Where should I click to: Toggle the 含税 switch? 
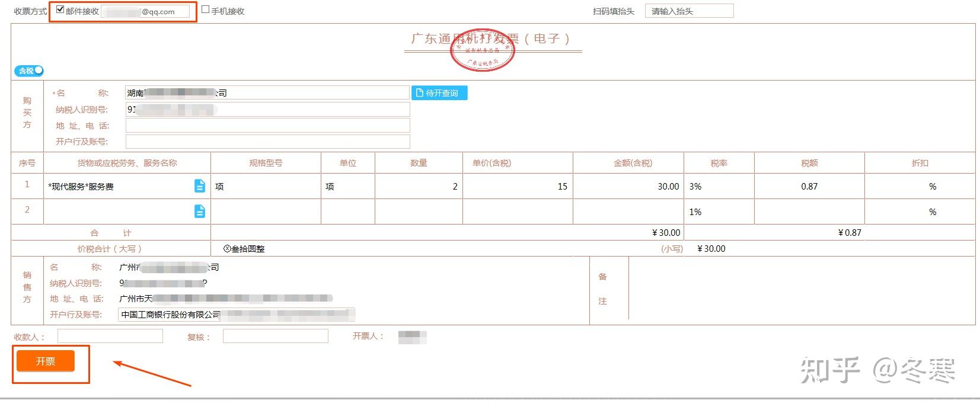click(x=29, y=71)
